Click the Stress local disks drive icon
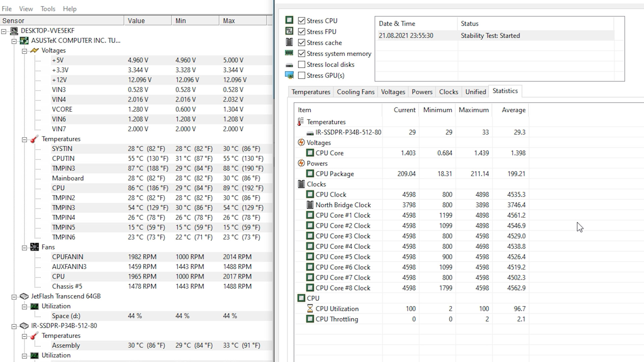Viewport: 644px width, 362px height. pyautogui.click(x=289, y=65)
